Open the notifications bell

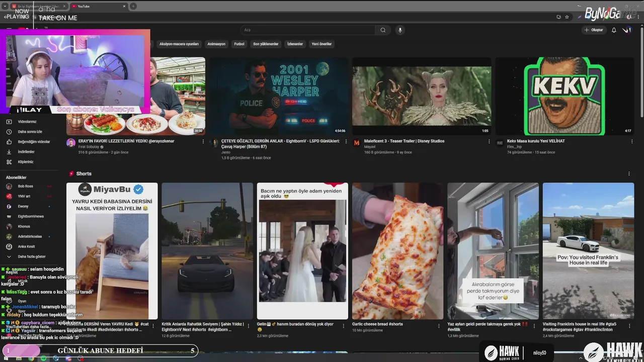click(x=614, y=30)
